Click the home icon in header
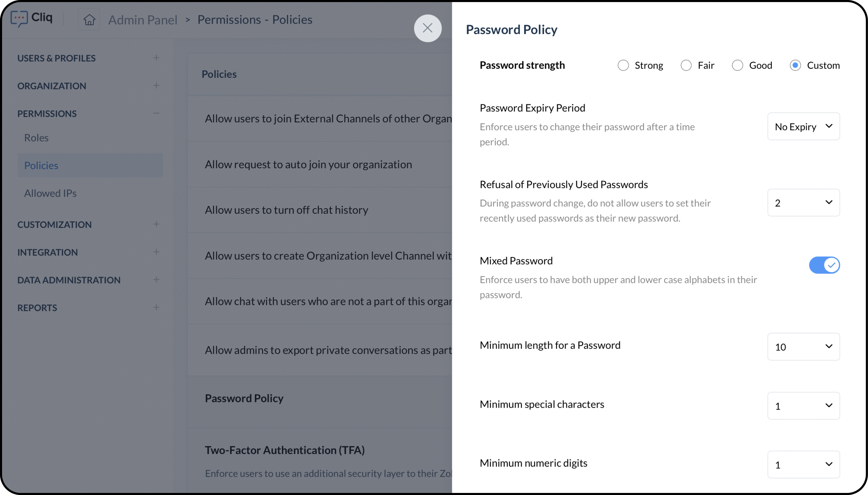The image size is (868, 495). pos(89,20)
